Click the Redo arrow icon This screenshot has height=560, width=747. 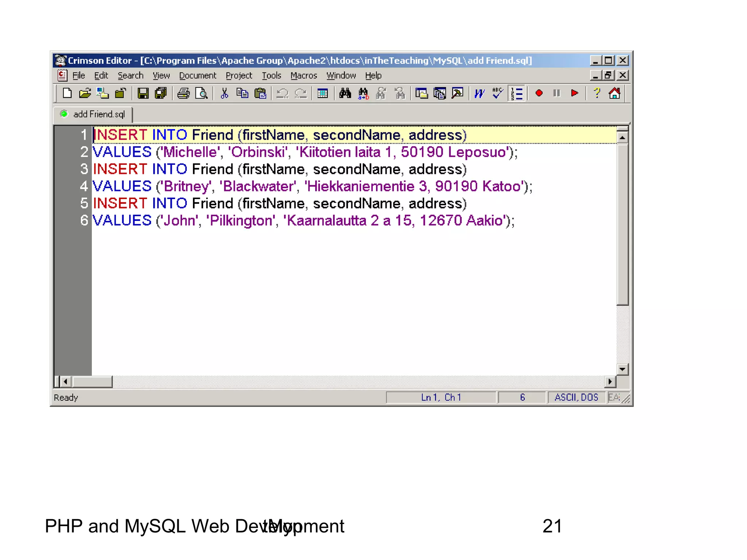tap(301, 93)
